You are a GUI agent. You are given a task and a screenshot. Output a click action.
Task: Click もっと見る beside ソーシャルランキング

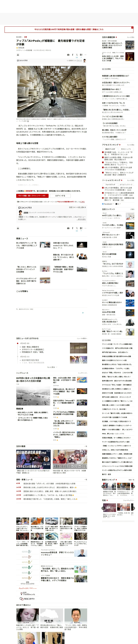130,180
